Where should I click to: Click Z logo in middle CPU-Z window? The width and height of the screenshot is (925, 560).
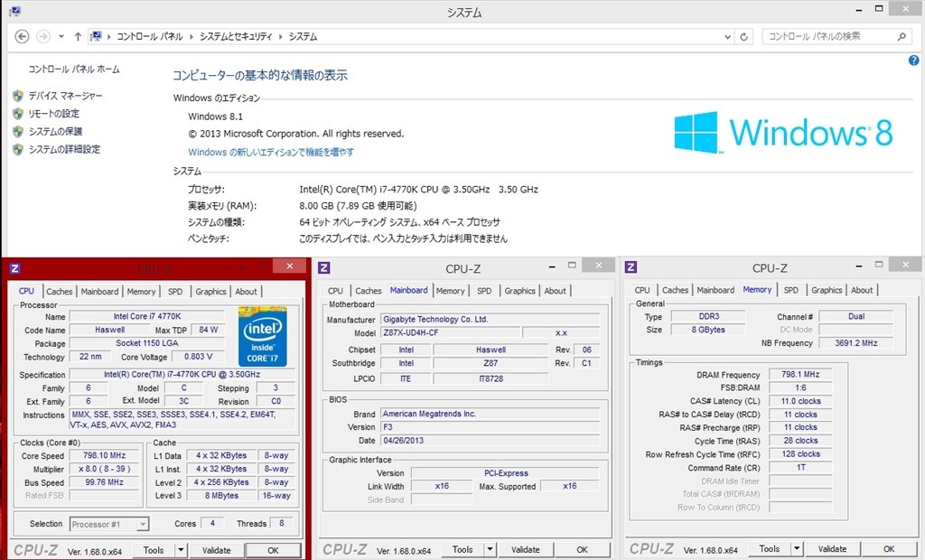point(324,268)
